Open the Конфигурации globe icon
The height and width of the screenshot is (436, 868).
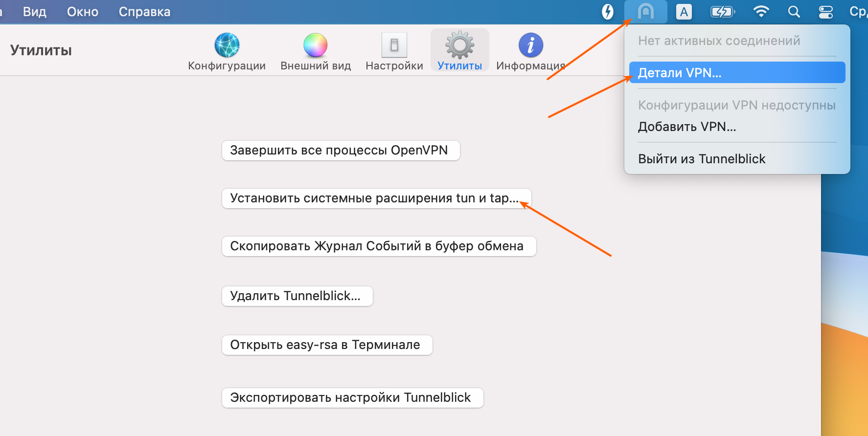coord(227,46)
